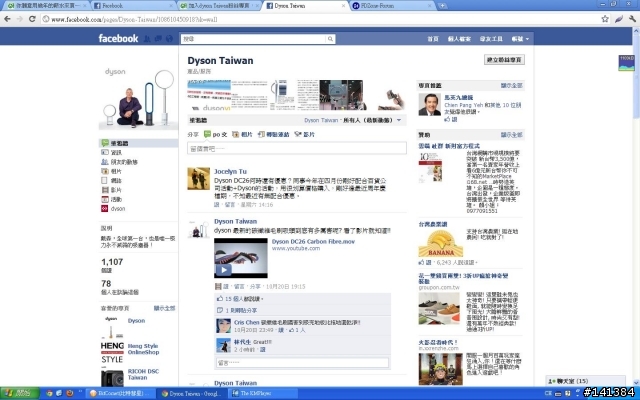This screenshot has width=640, height=400.
Task: Expand the wall filter dropdown arrow
Action: click(x=399, y=120)
